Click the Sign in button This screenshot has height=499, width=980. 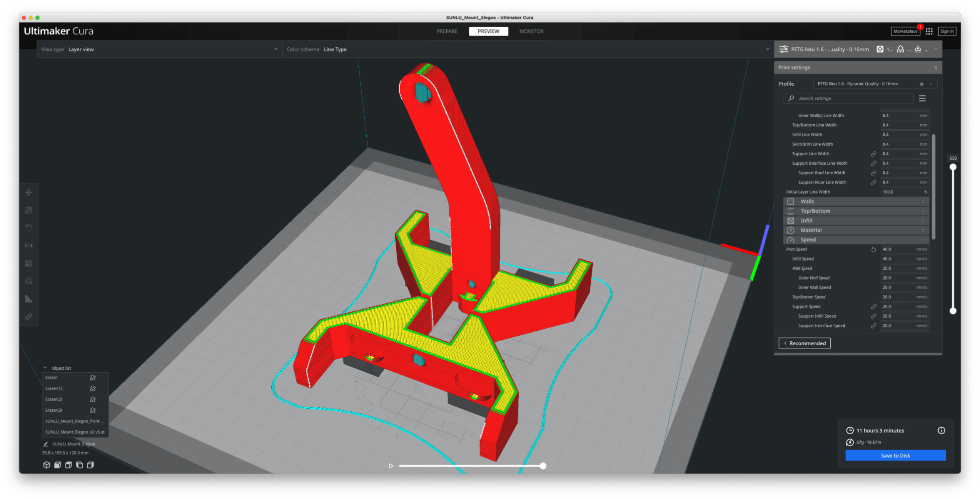coord(947,31)
